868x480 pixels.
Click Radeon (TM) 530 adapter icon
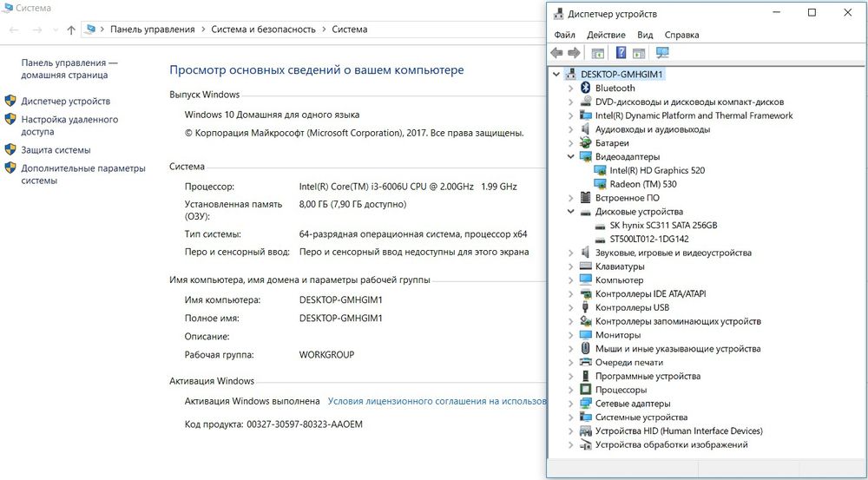(600, 184)
